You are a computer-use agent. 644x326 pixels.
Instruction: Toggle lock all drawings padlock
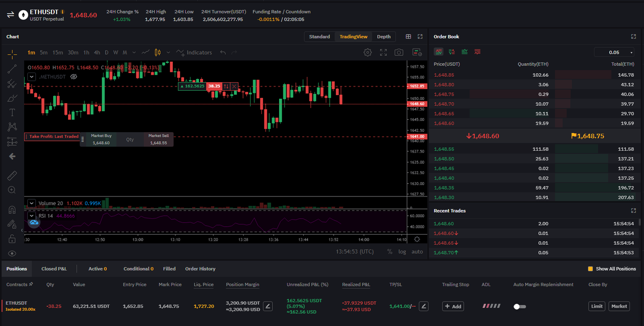coord(12,238)
